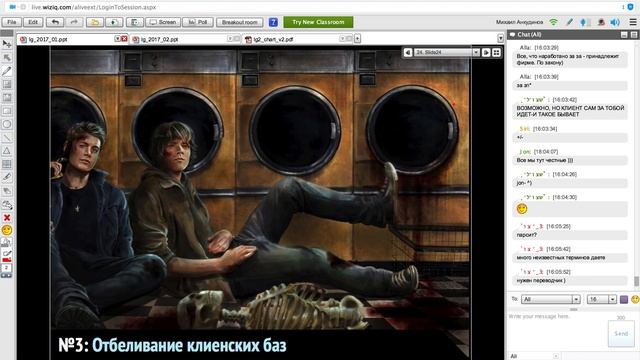Open the blue help question mark

tap(273, 22)
